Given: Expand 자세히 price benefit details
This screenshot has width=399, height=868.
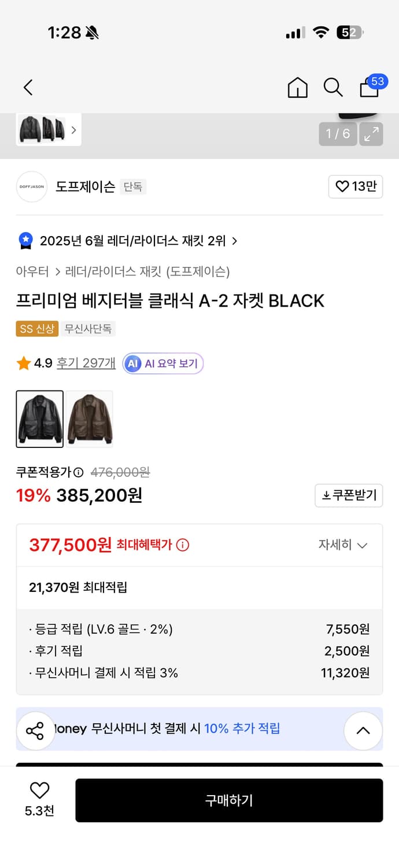Looking at the screenshot, I should tap(343, 545).
